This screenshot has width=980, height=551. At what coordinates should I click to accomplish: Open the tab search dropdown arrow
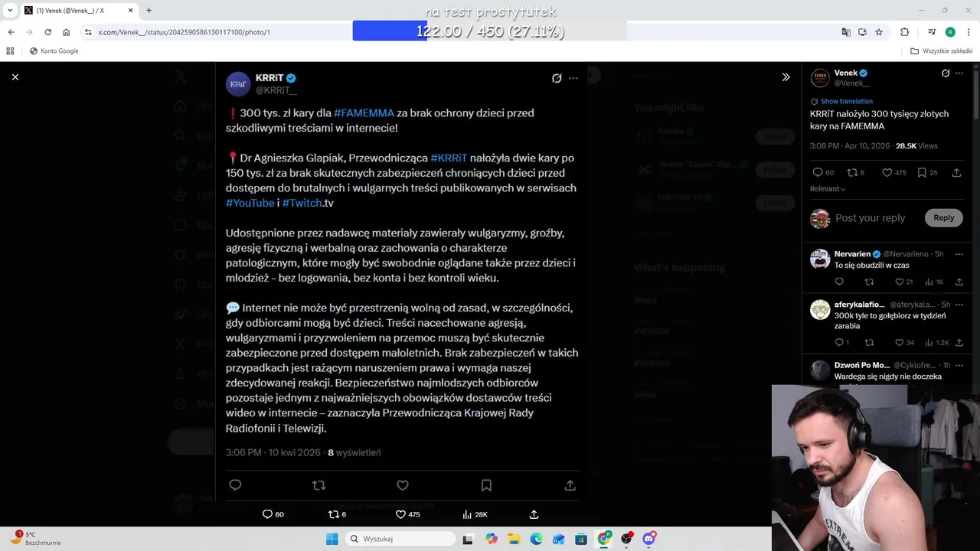click(10, 11)
